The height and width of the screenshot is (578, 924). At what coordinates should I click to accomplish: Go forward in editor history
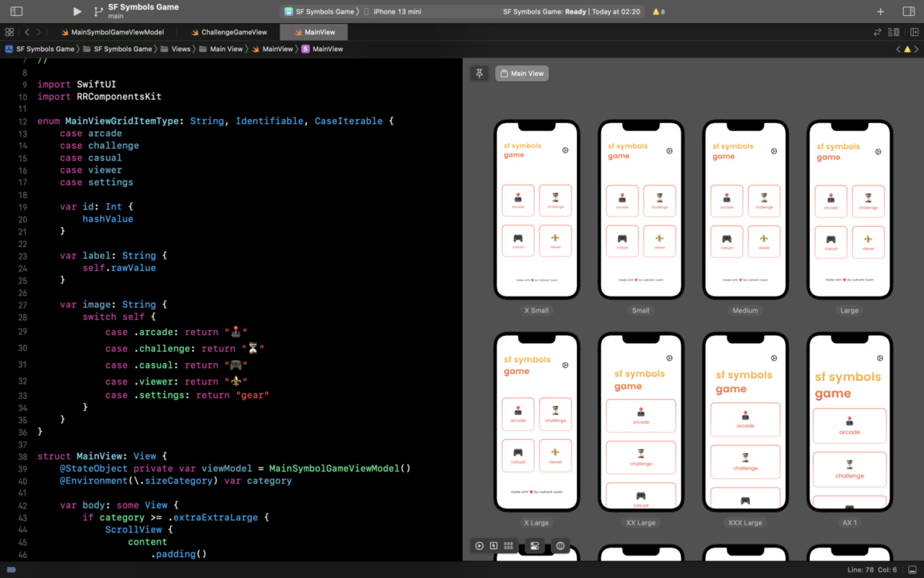[39, 32]
